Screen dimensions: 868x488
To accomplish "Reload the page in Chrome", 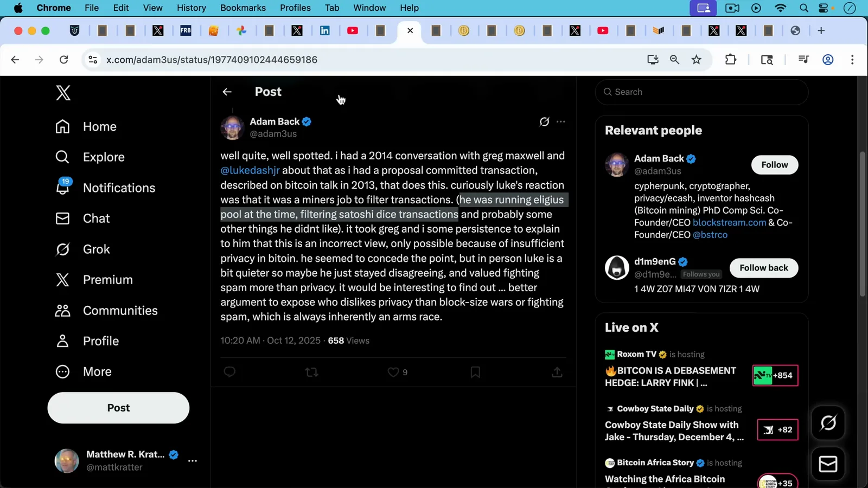I will click(63, 60).
